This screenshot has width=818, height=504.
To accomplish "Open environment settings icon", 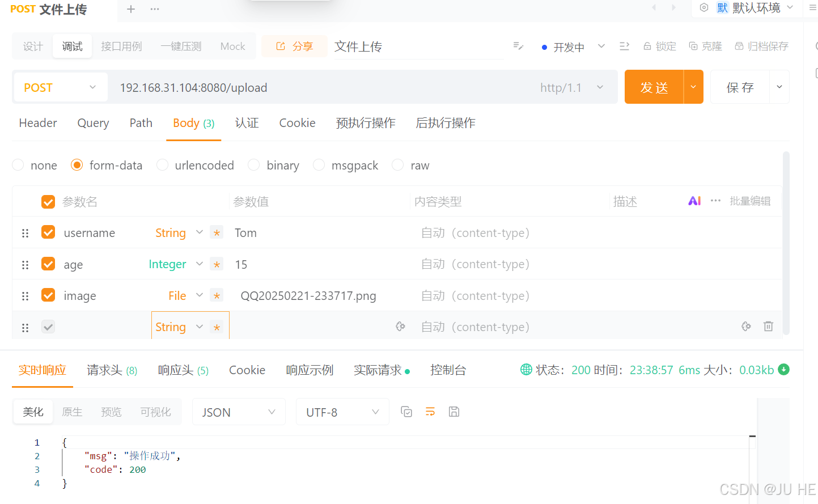I will (x=704, y=8).
